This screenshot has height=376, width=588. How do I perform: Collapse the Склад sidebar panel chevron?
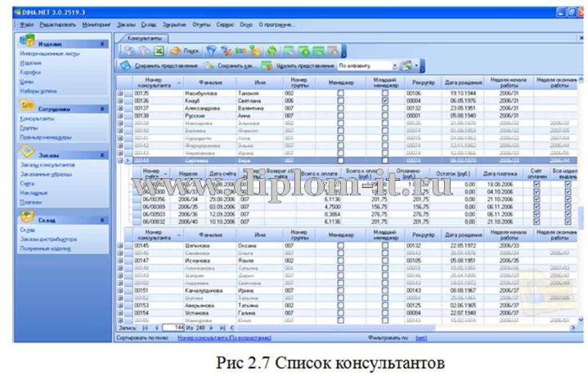pos(102,221)
